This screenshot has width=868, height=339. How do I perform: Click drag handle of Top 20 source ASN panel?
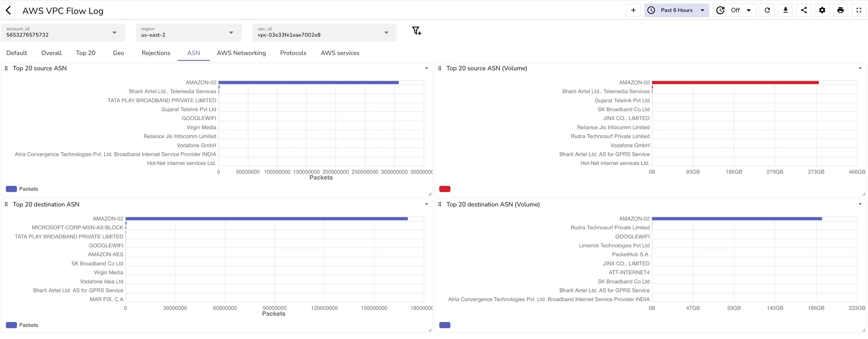6,68
